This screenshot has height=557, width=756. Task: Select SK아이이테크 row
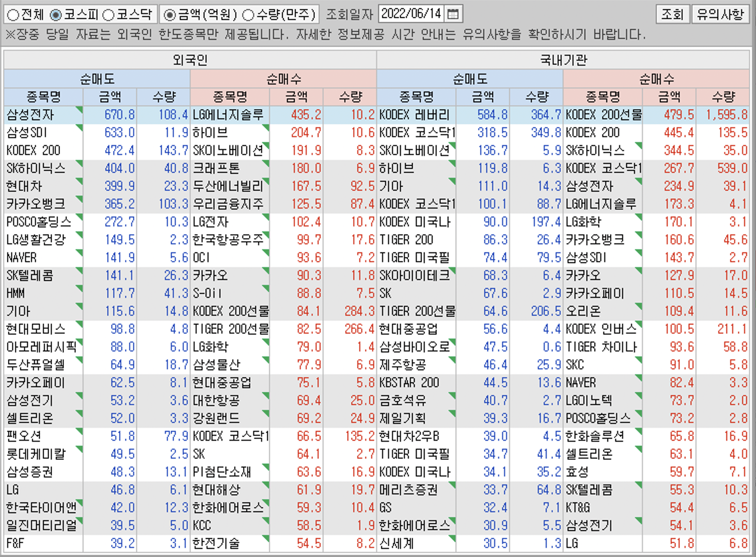point(416,276)
